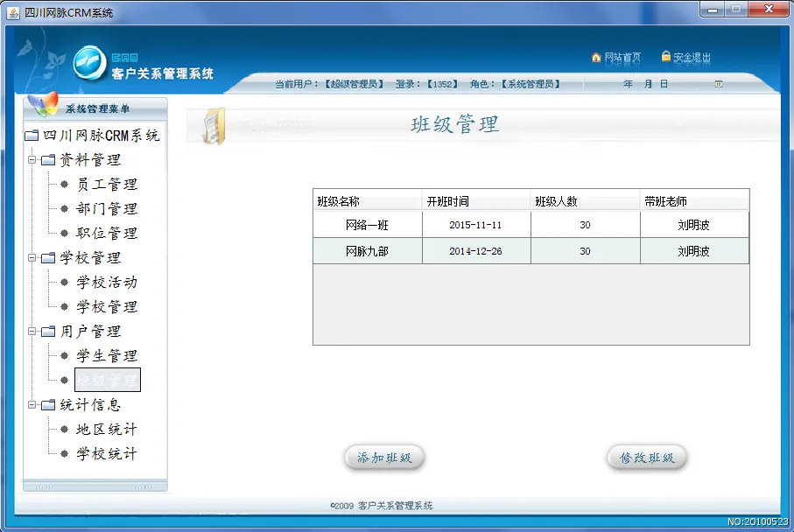Screen dimensions: 794x532
Task: Click the home icon beside 网站首页
Action: [596, 58]
